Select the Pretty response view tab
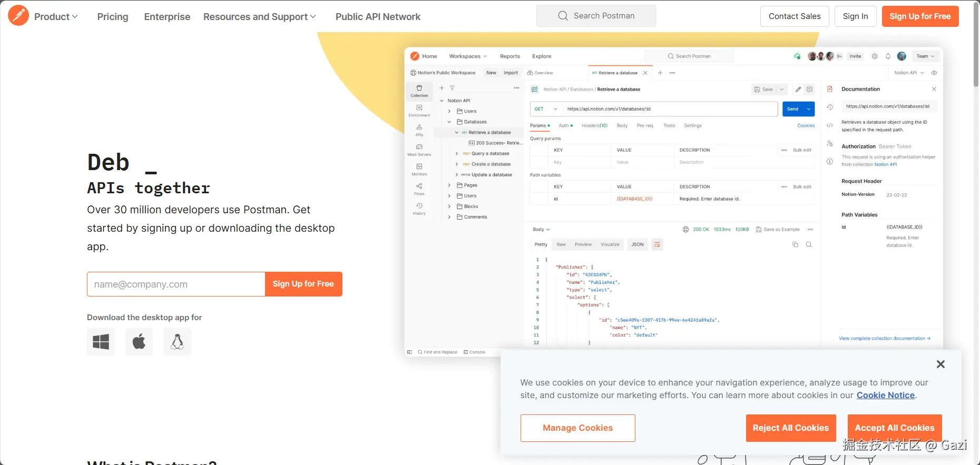The image size is (980, 465). pos(541,244)
